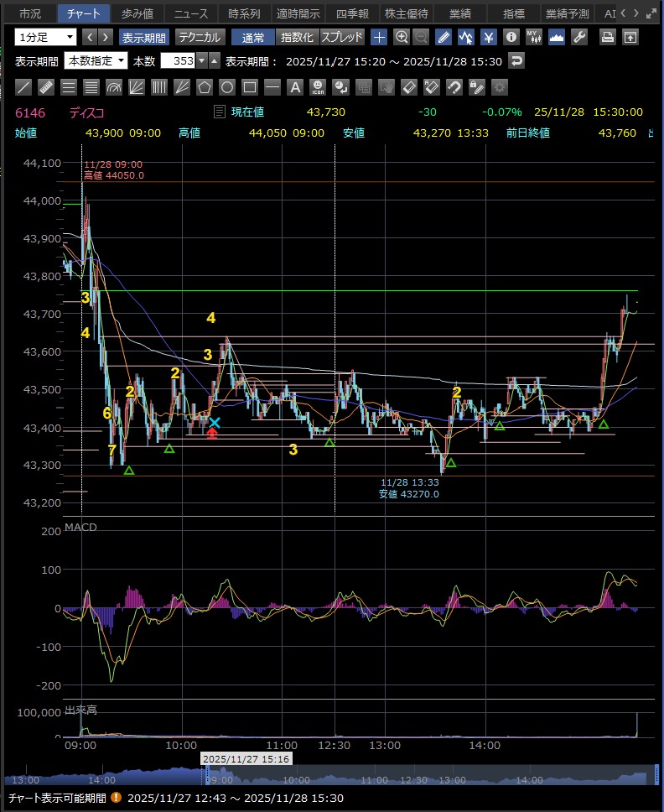Toggle the crosshair cursor button
Image resolution: width=664 pixels, height=812 pixels.
click(379, 37)
